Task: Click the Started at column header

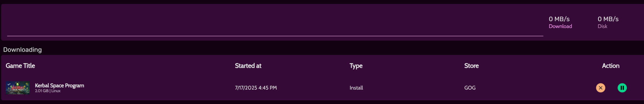Action: click(248, 66)
